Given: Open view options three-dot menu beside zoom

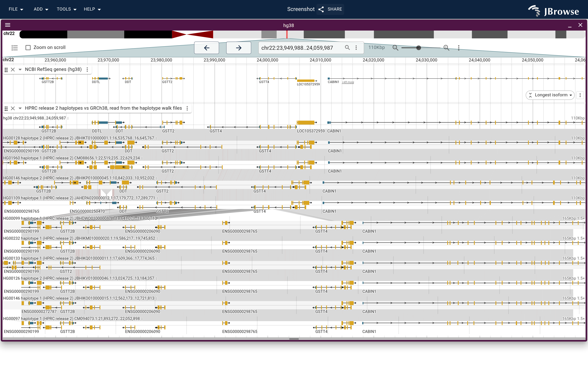Looking at the screenshot, I should point(459,48).
